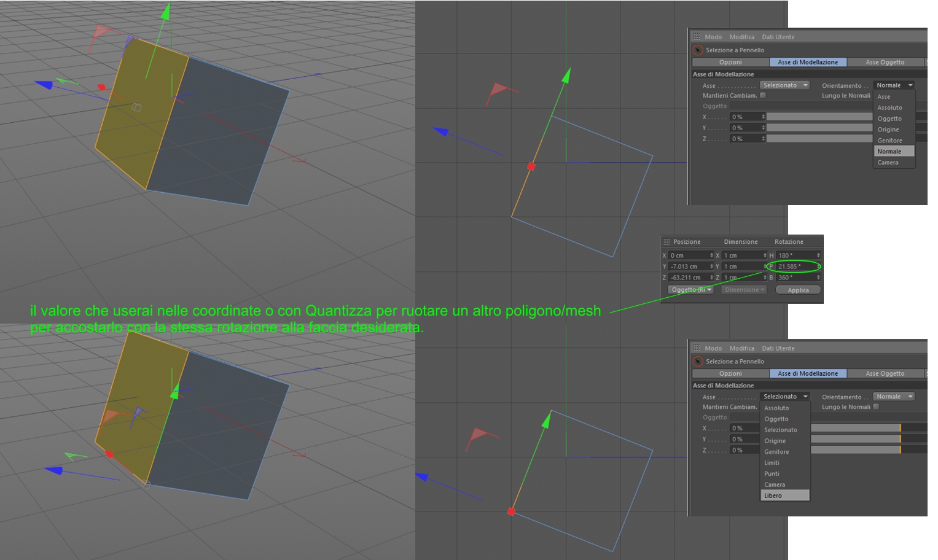Pick Limiti from the lower Asse list
The height and width of the screenshot is (560, 938).
click(785, 463)
